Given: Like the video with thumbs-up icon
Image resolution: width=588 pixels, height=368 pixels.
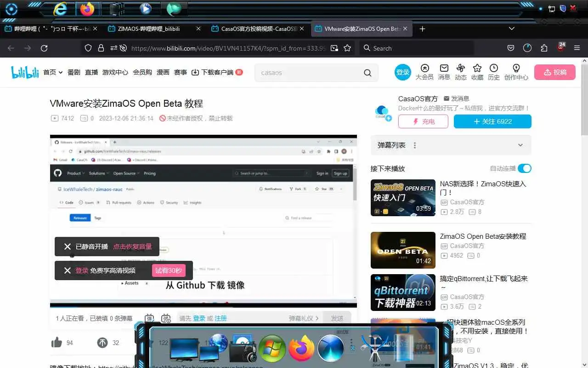Looking at the screenshot, I should coord(57,342).
